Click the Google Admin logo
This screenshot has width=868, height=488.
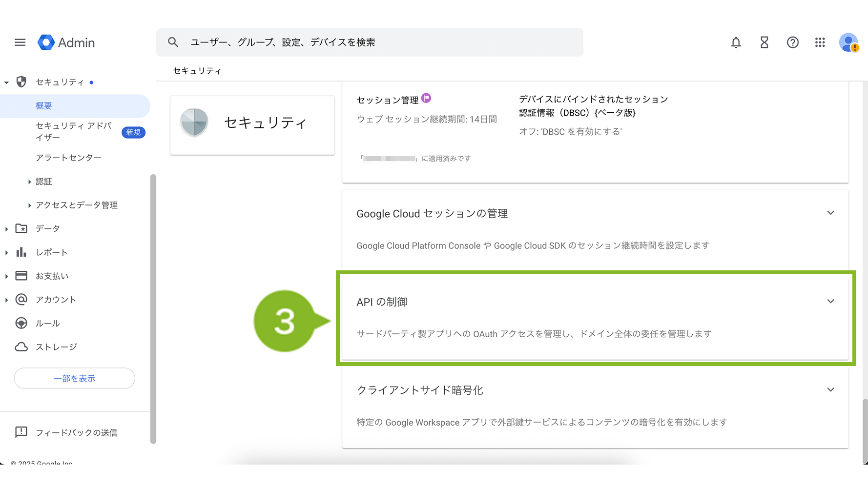pos(66,42)
